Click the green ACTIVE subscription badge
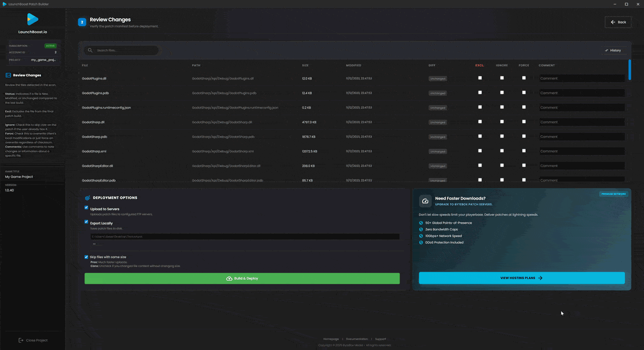The width and height of the screenshot is (644, 350). coord(50,46)
